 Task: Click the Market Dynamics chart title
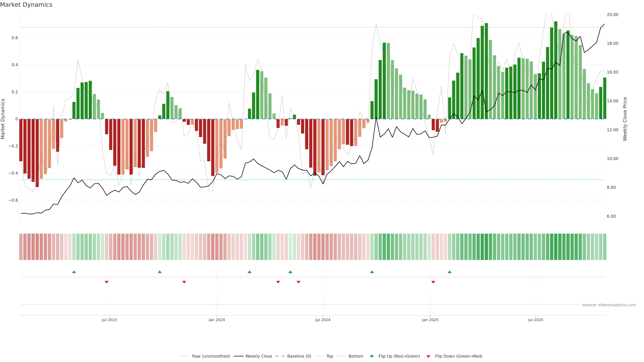tap(26, 5)
